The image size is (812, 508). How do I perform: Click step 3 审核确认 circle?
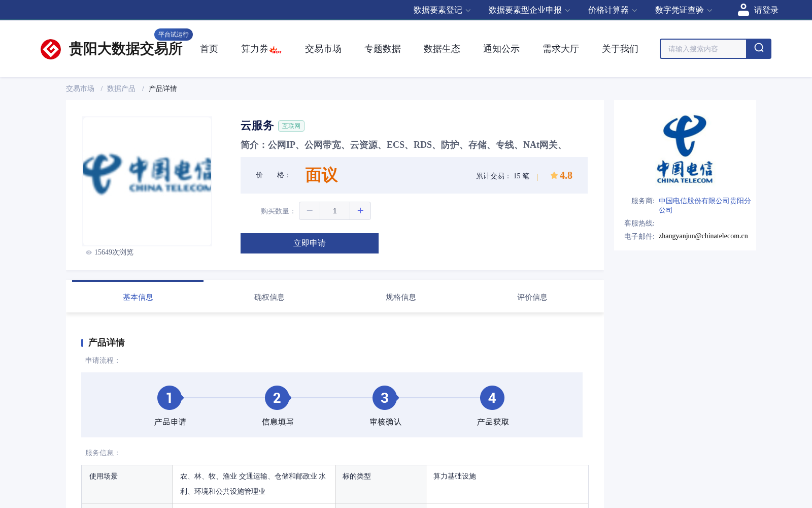coord(385,398)
